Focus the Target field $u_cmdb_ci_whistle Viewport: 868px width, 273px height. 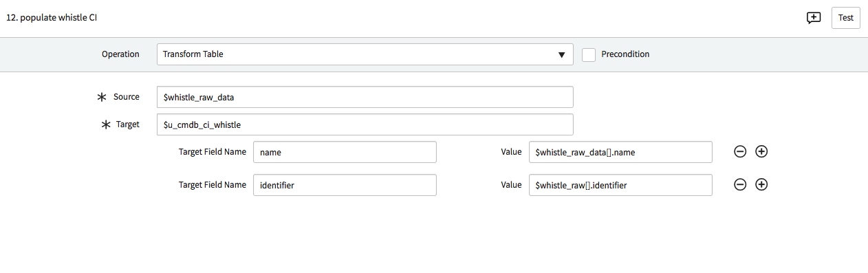pyautogui.click(x=365, y=124)
